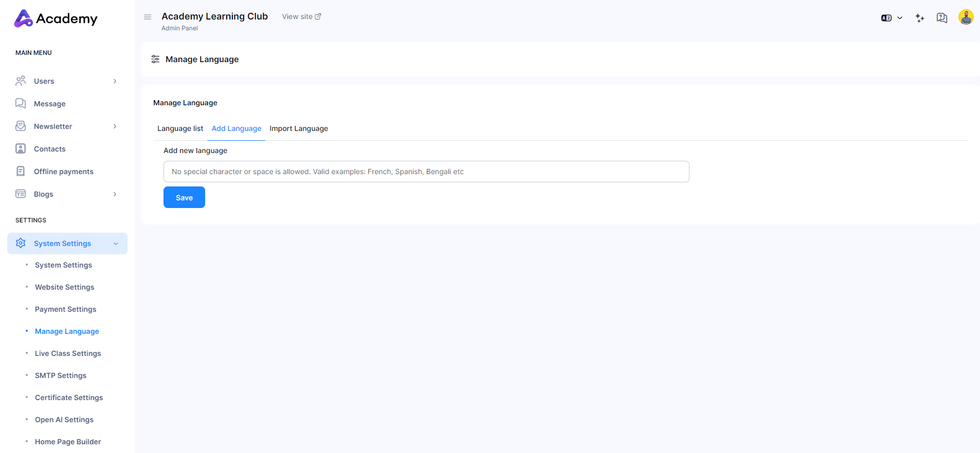Switch to the Import Language tab
The image size is (980, 453).
(298, 128)
